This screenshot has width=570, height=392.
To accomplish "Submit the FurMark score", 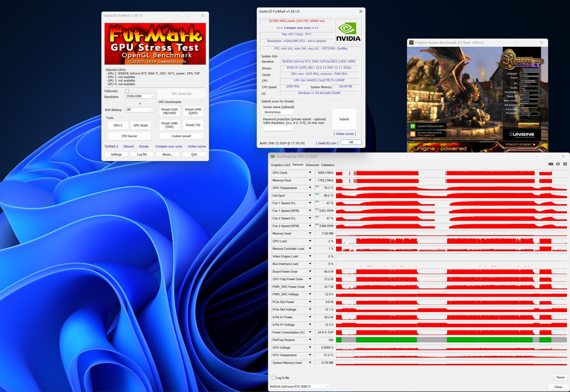I will tap(344, 119).
